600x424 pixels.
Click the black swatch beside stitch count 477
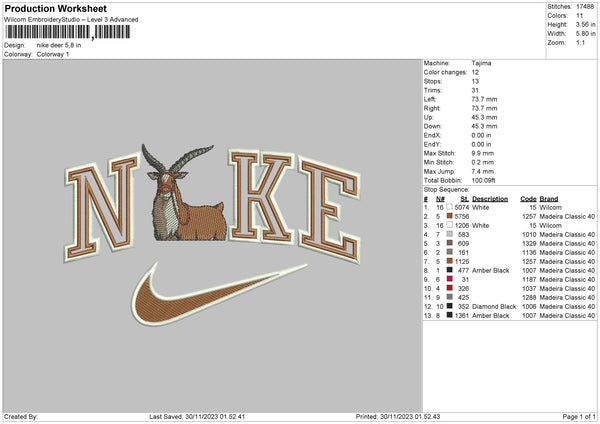(x=450, y=270)
